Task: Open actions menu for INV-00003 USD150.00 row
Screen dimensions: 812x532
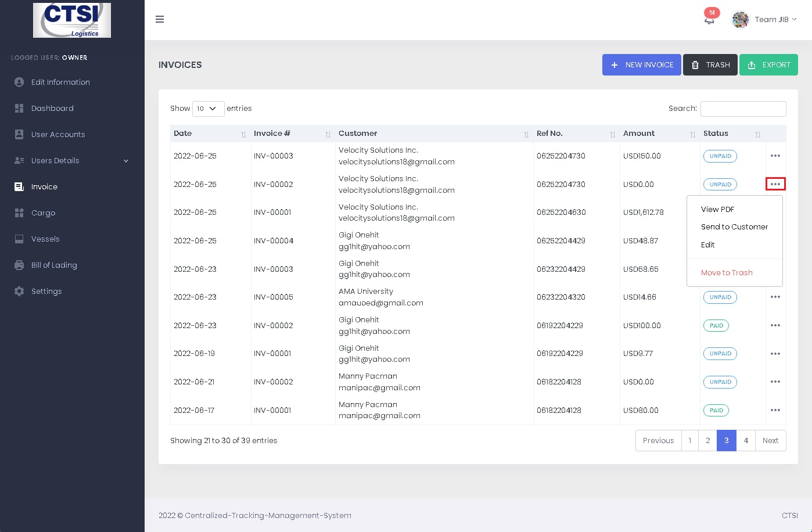Action: point(775,156)
